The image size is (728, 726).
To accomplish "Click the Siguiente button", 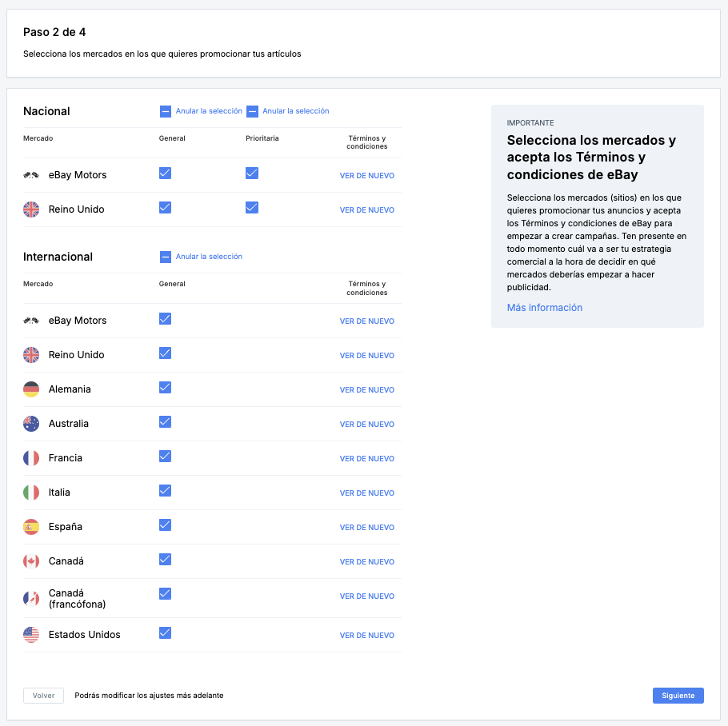I will coord(678,696).
